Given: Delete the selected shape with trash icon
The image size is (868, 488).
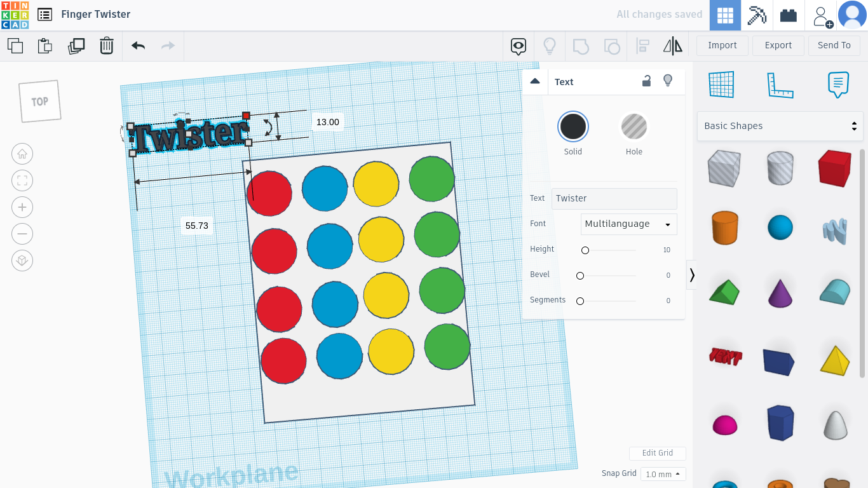Looking at the screenshot, I should click(106, 46).
